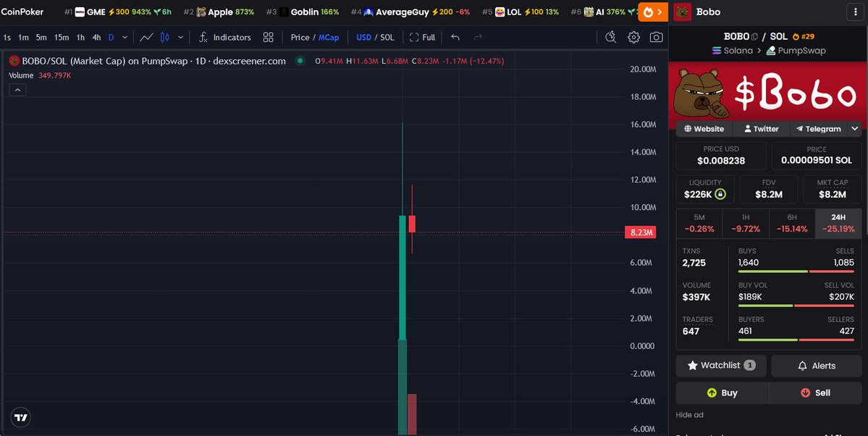
Task: Copy the BOBO token address icon
Action: pyautogui.click(x=754, y=36)
